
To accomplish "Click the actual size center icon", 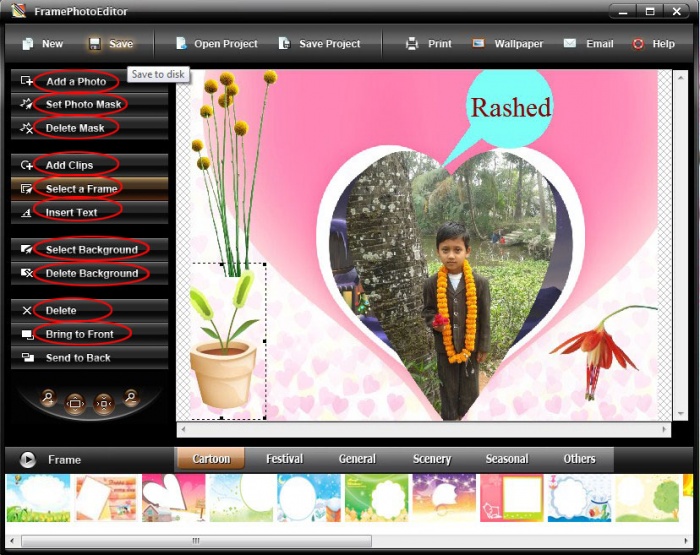I will point(104,404).
